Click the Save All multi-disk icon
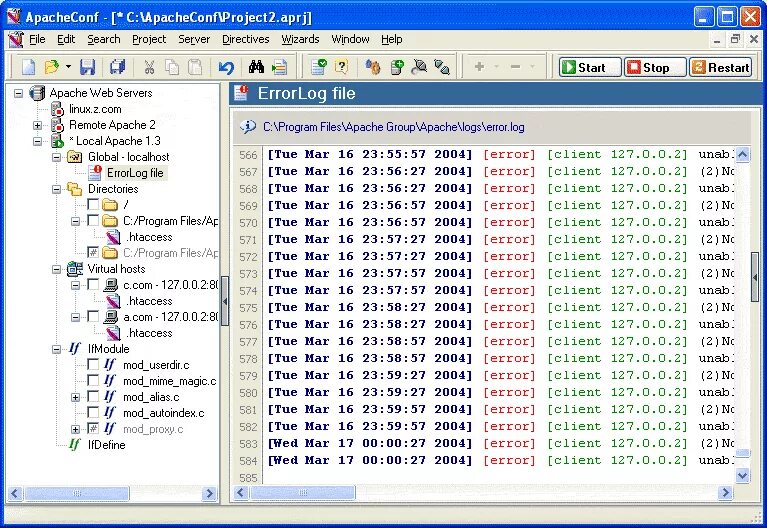The image size is (767, 528). click(x=117, y=67)
